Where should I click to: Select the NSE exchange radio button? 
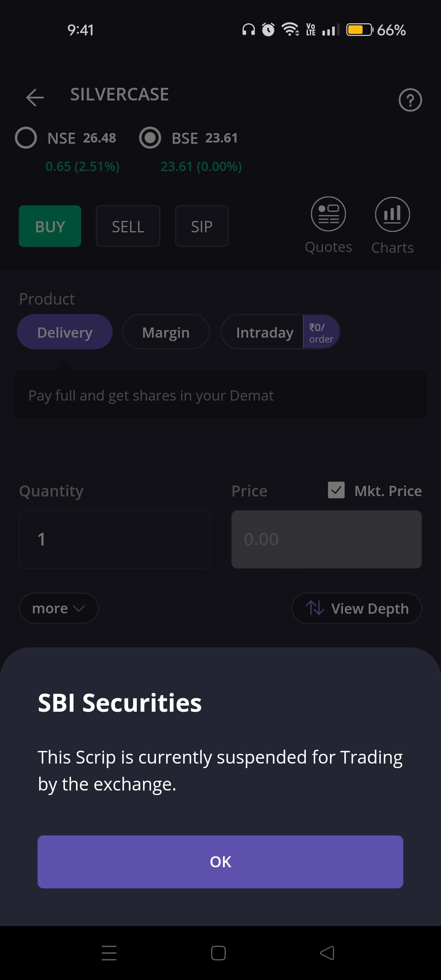(x=26, y=138)
